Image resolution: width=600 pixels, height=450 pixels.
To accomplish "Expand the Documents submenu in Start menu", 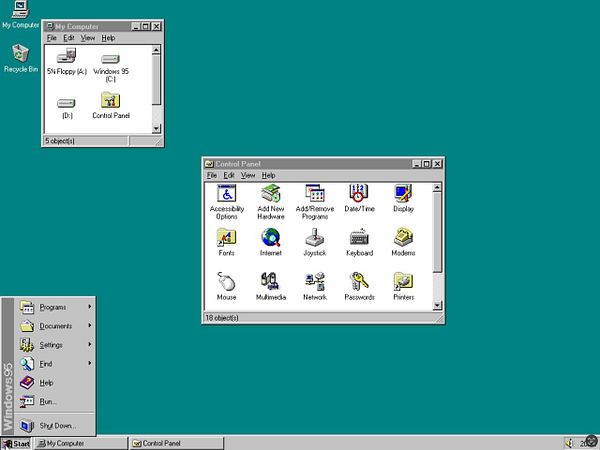I will coord(55,326).
